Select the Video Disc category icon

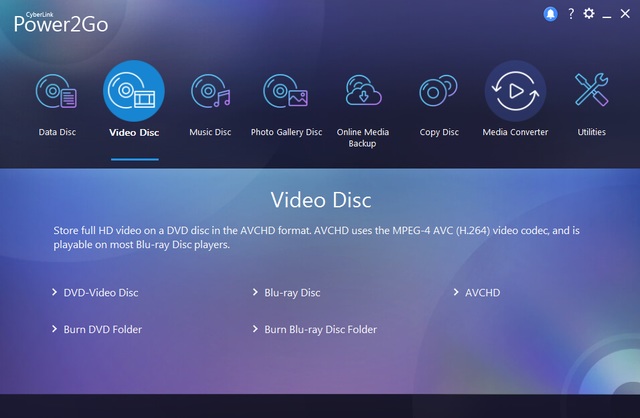tap(134, 91)
